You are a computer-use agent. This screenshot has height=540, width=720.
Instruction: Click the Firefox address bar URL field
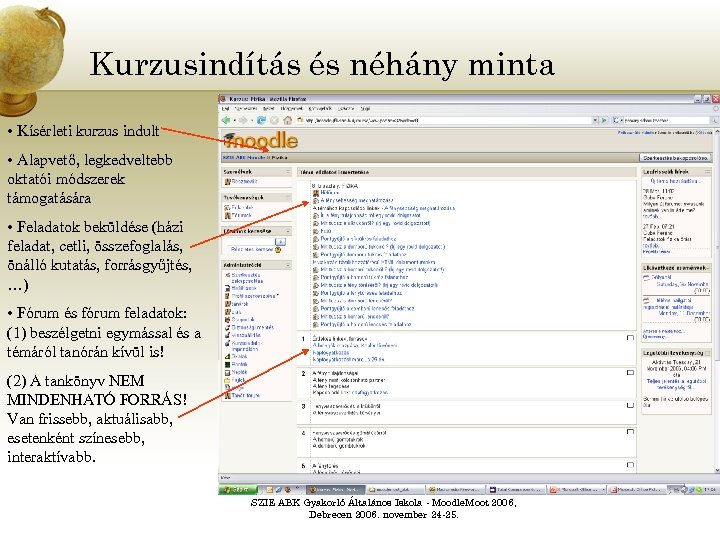tap(443, 120)
